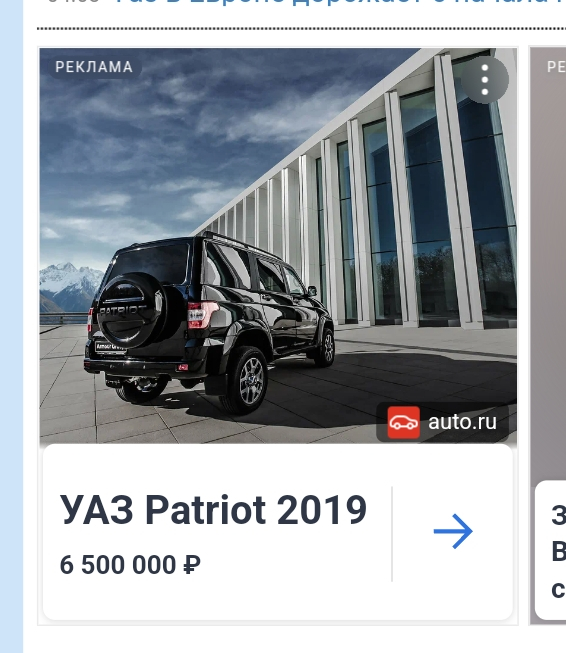The height and width of the screenshot is (653, 566).
Task: Click the cloudy sky area of the ad image
Action: click(x=167, y=137)
